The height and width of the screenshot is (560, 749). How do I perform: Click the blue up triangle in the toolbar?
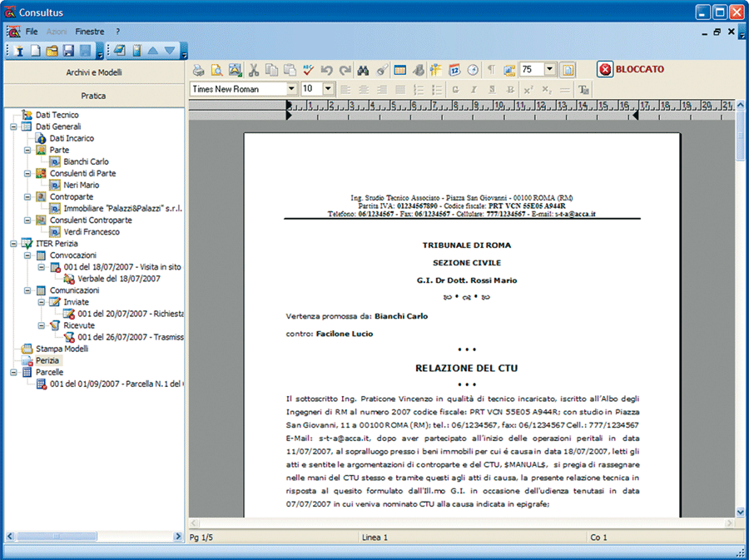(153, 51)
